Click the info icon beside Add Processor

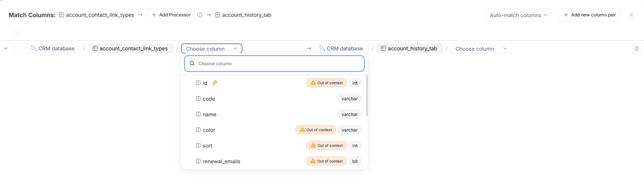(200, 15)
